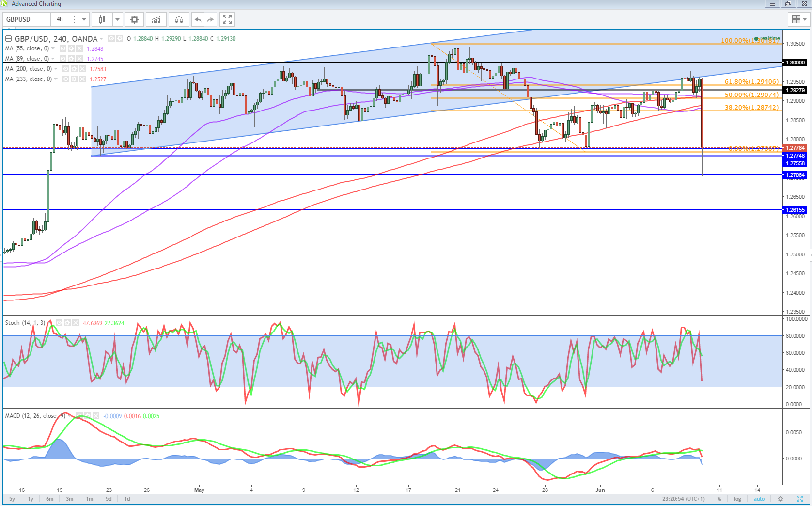Open settings for MA 55 indicator
Viewport: 812px width, 506px height.
[x=71, y=48]
